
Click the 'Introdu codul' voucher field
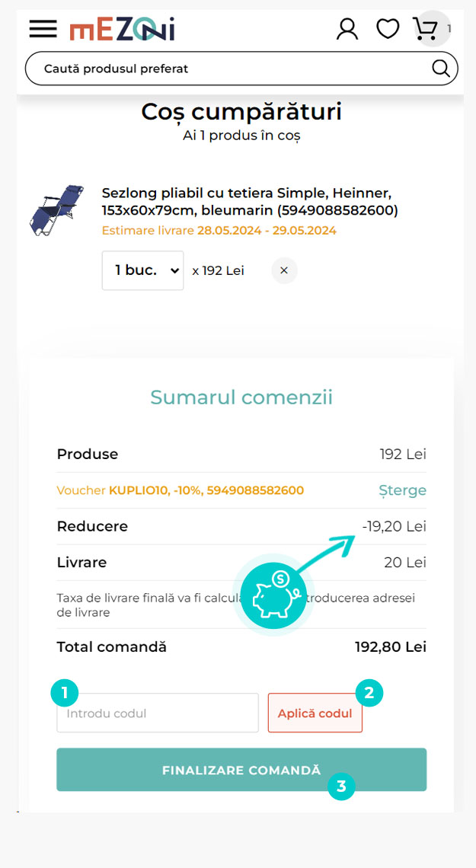[158, 713]
